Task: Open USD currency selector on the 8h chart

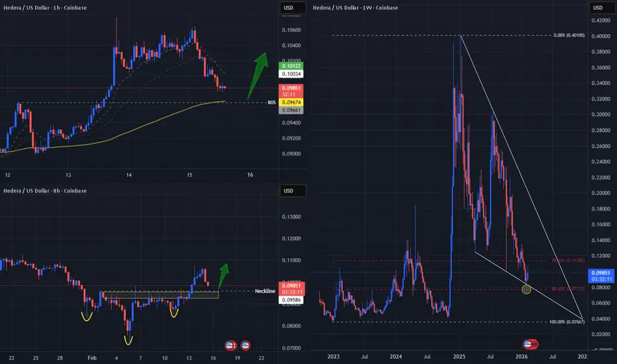Action: pos(293,191)
